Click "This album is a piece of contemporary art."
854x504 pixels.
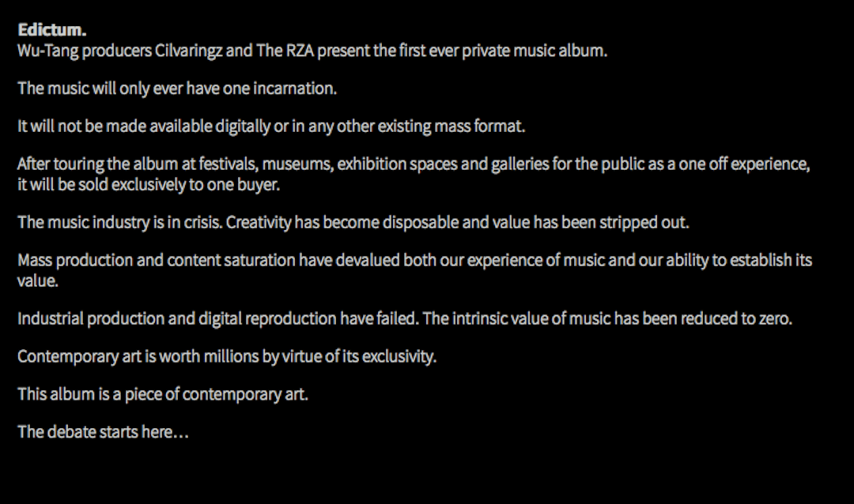click(x=162, y=394)
